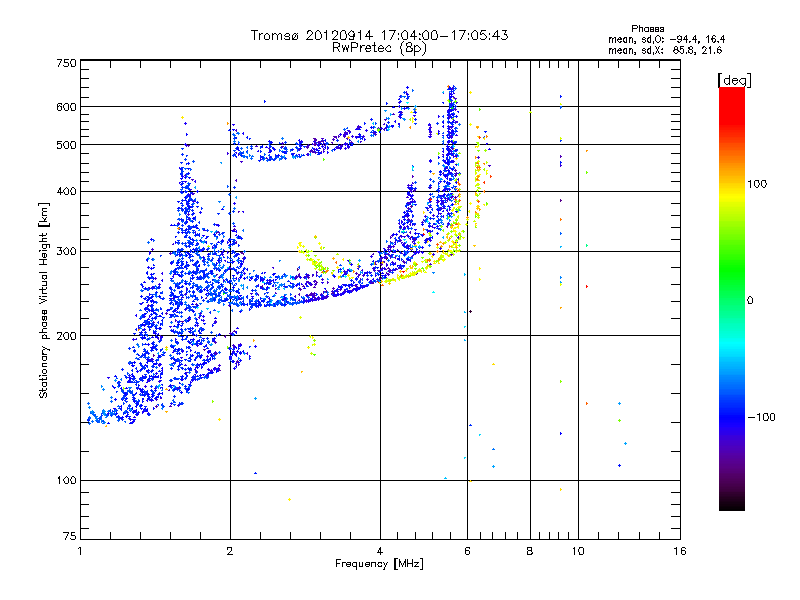Click the y-axis tick label '300'
The image size is (800, 600).
[66, 252]
